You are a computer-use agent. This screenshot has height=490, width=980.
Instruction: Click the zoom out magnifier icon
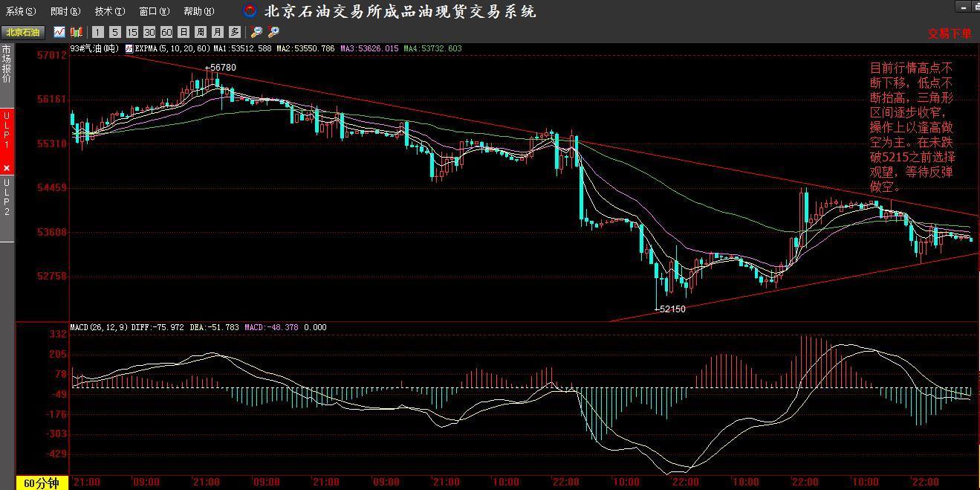[x=256, y=32]
